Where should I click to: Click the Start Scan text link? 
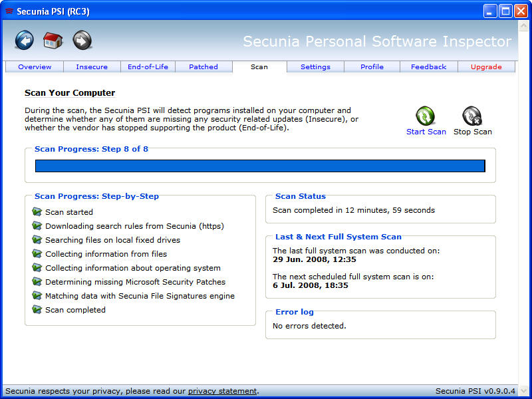tap(426, 132)
